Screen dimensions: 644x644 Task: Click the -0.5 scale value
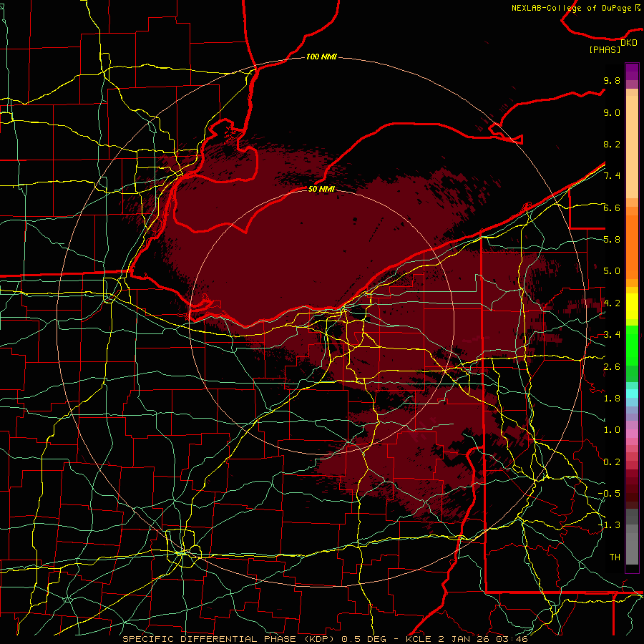pyautogui.click(x=609, y=494)
